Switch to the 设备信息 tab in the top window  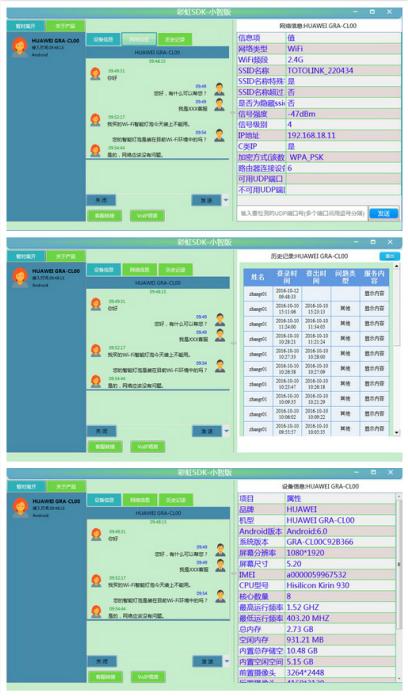(x=103, y=40)
